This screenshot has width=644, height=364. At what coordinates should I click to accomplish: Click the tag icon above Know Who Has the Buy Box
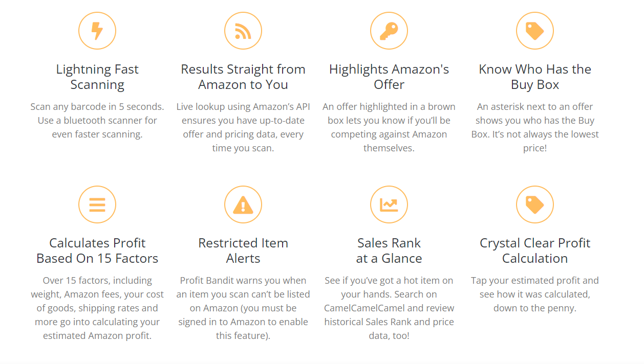(x=535, y=31)
